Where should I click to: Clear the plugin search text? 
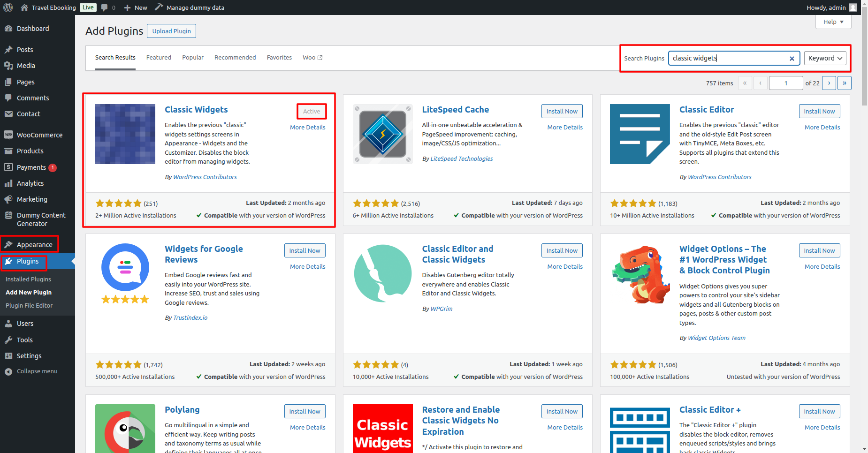click(x=792, y=59)
